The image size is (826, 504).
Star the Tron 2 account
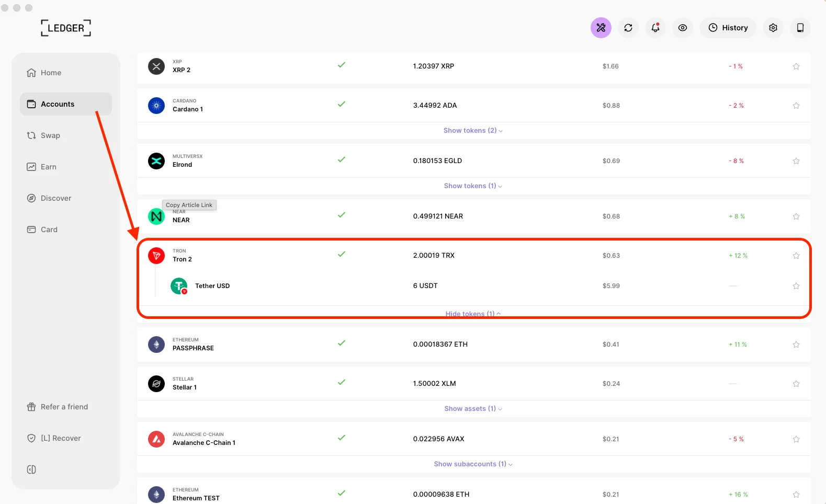coord(796,256)
